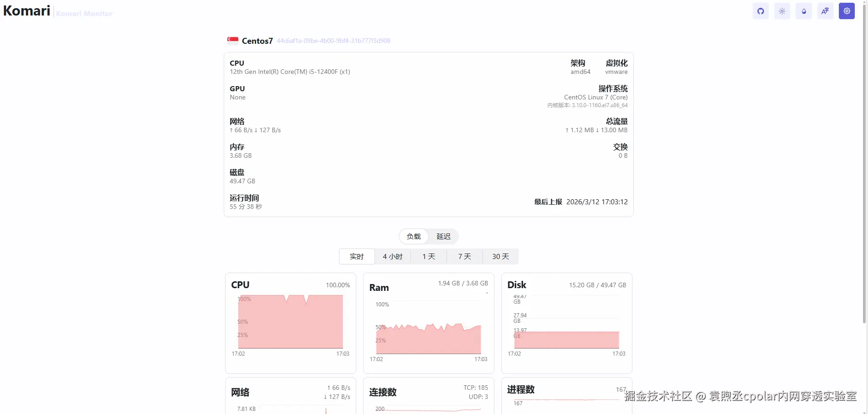Select the 7 天 time range
This screenshot has height=414, width=868.
click(465, 256)
